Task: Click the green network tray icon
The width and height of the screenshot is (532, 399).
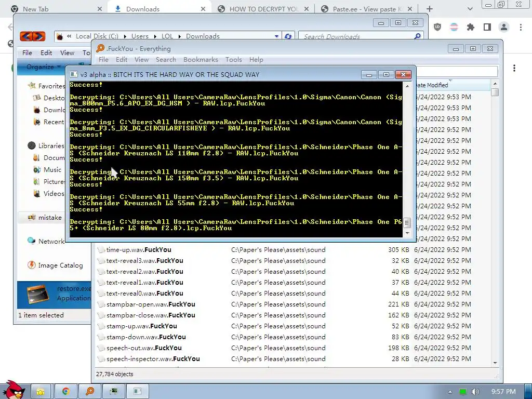Action: point(463,392)
